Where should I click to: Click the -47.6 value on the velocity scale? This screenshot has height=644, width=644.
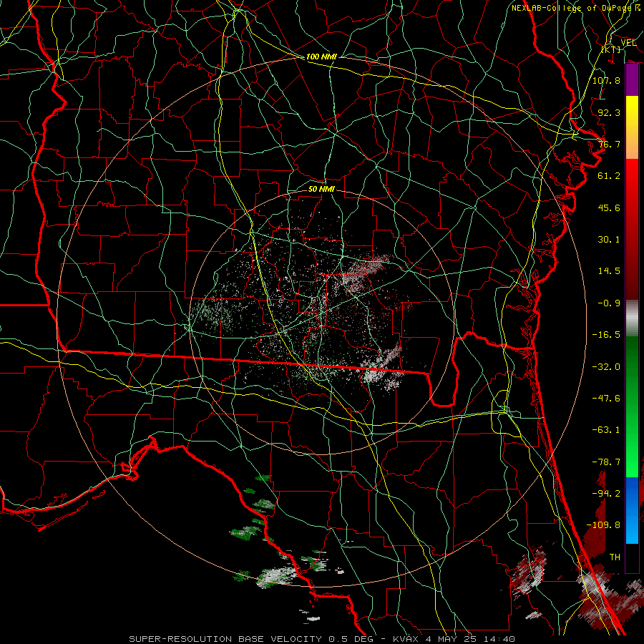(606, 399)
